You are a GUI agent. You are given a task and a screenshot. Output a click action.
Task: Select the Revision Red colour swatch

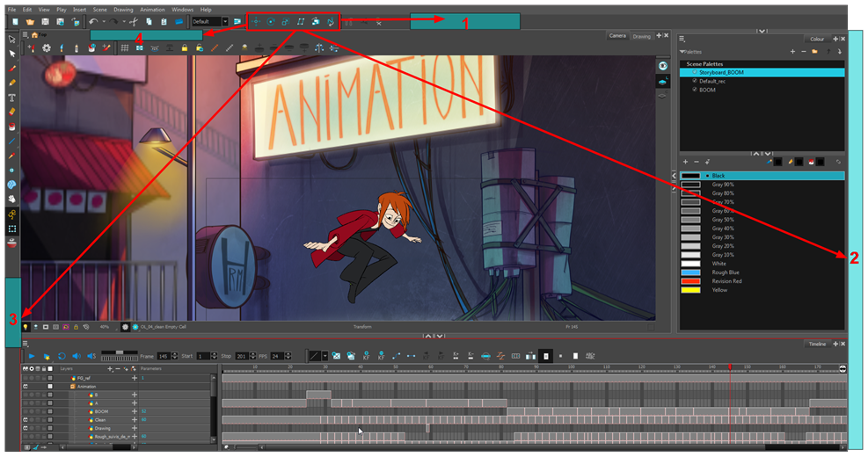coord(690,281)
